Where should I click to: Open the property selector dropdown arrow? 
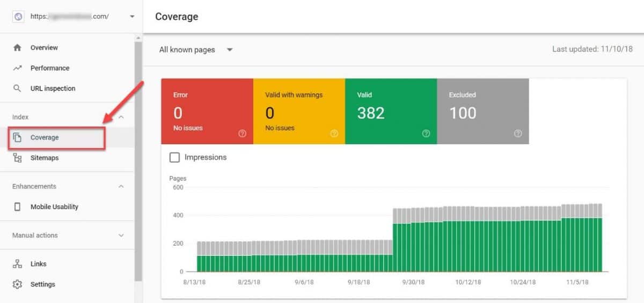pyautogui.click(x=132, y=17)
